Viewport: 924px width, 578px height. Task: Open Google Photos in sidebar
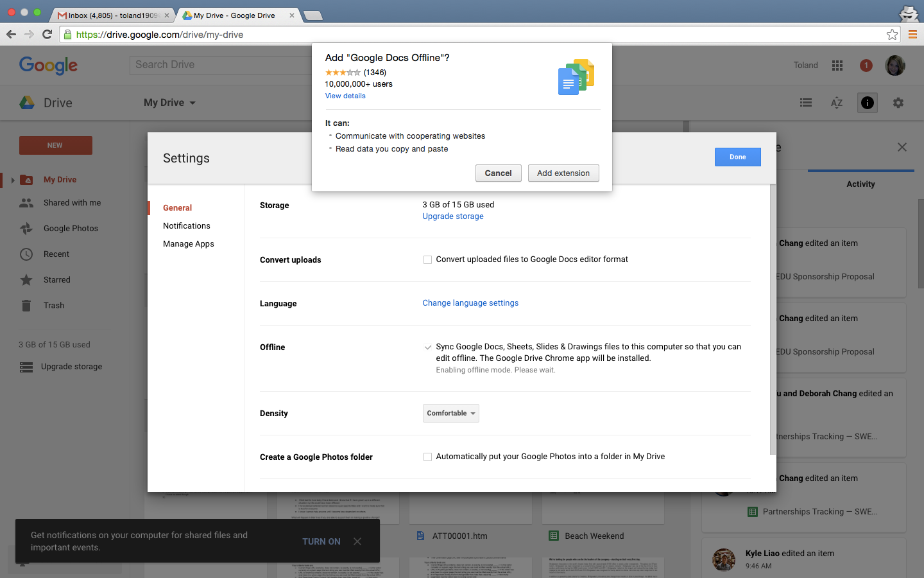pyautogui.click(x=71, y=229)
